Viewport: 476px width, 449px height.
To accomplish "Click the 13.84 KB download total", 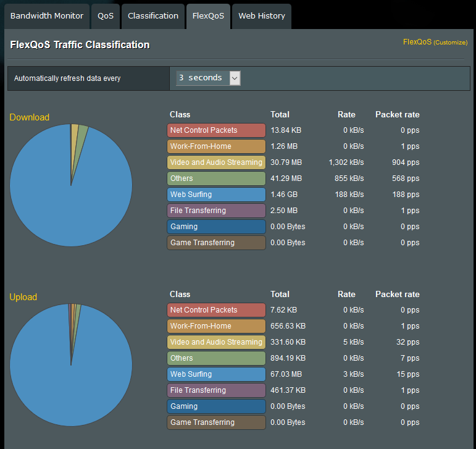I will [x=286, y=130].
